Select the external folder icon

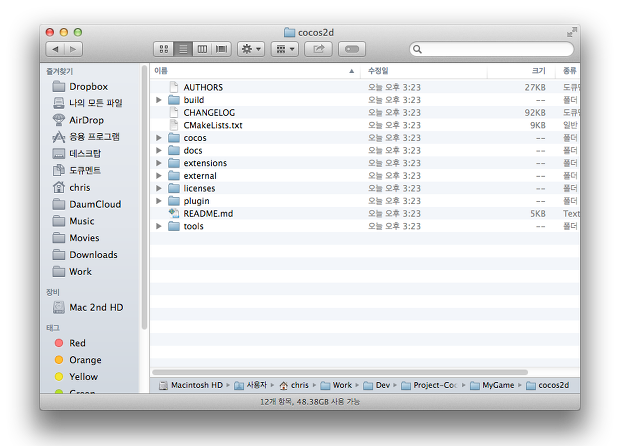(x=174, y=176)
